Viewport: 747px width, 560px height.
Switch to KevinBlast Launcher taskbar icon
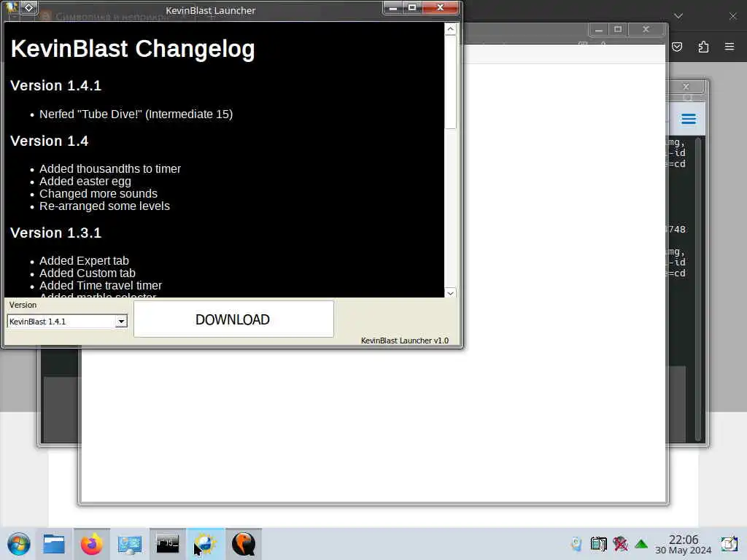[x=205, y=544]
